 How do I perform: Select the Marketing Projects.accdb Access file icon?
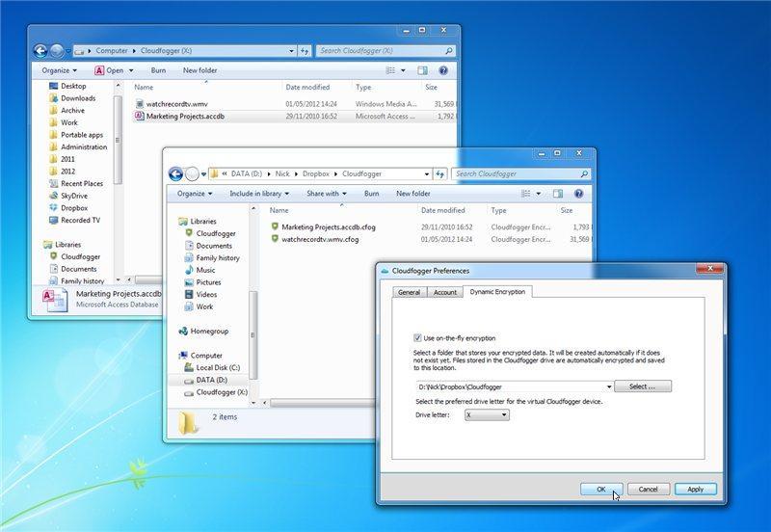tap(140, 116)
